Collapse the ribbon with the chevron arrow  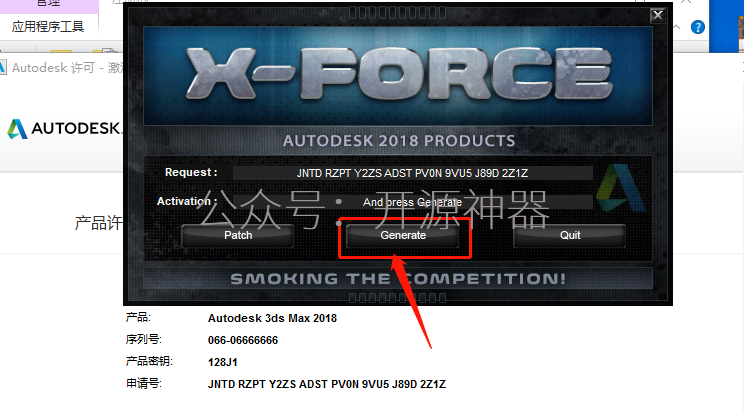click(x=677, y=27)
